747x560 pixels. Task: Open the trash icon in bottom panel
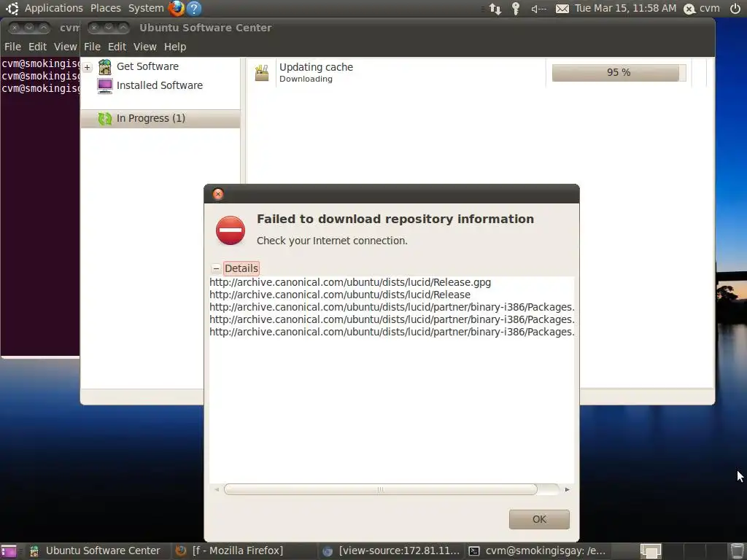coord(737,551)
